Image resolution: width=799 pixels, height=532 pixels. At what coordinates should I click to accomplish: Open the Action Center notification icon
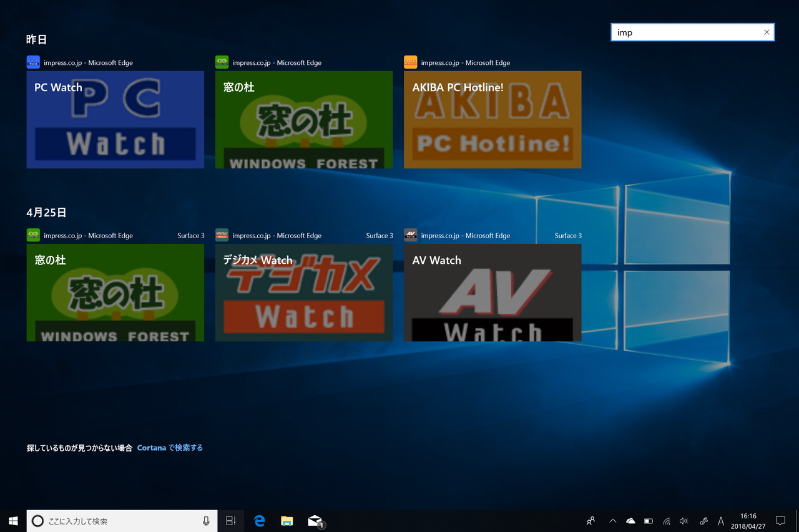click(780, 521)
